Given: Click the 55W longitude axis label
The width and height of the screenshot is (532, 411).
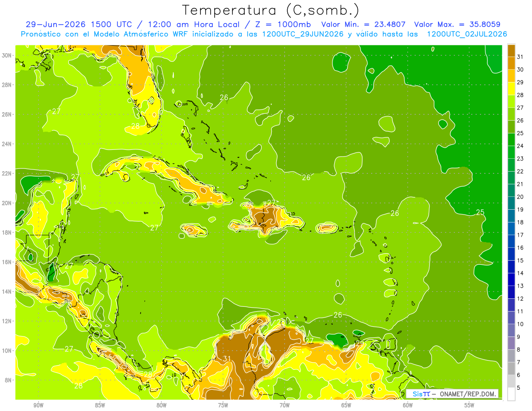Looking at the screenshot, I should click(x=469, y=405).
